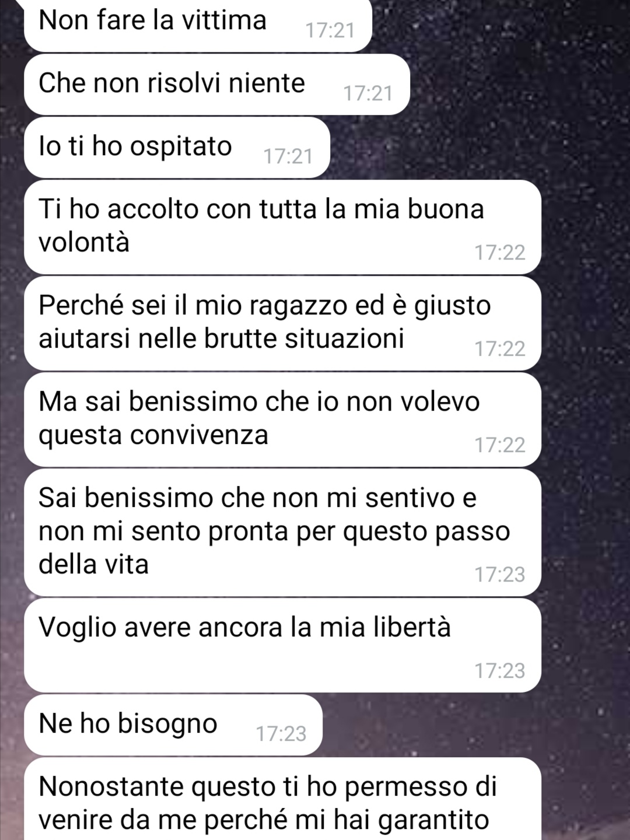This screenshot has width=630, height=840.
Task: Select the "Nonostante questo ti ho permesso" bubble
Action: pyautogui.click(x=282, y=799)
